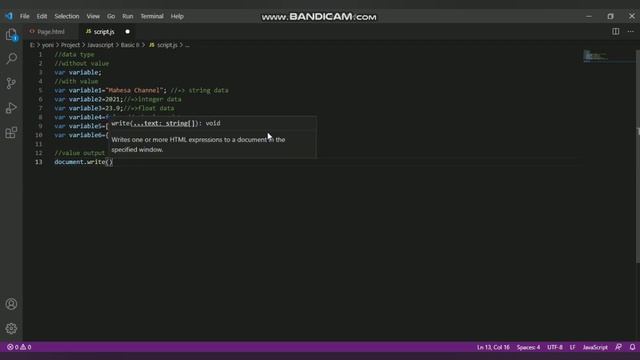Place cursor on line 13 document.write()

click(x=84, y=162)
